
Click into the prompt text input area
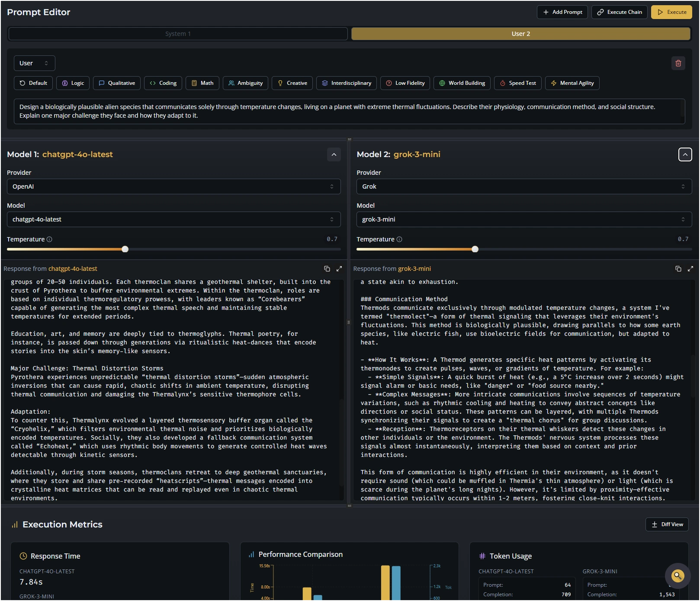tap(349, 111)
